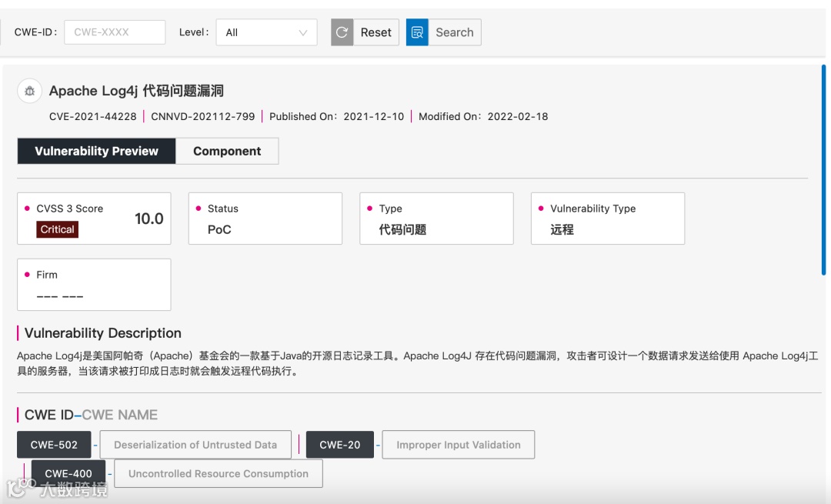Click the CWE-ID input field

(x=115, y=32)
